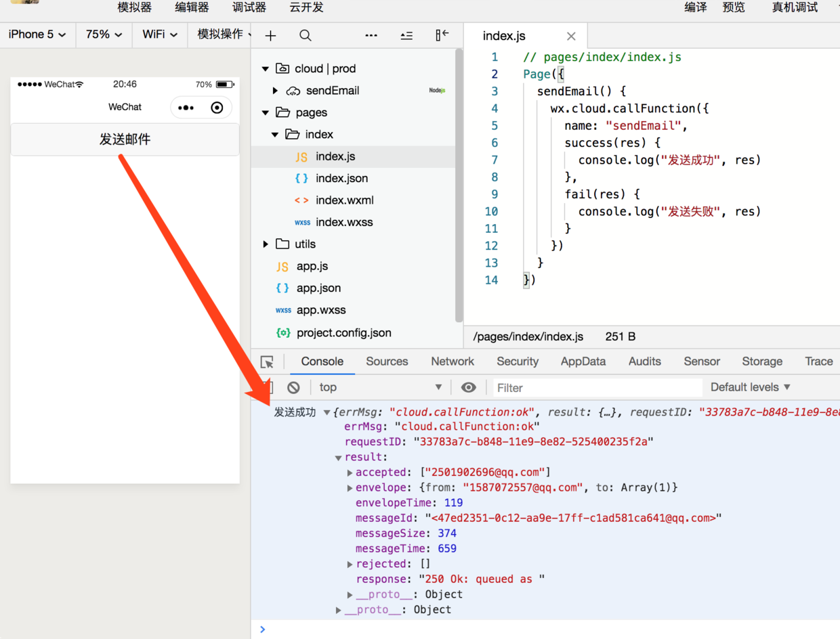
Task: Switch to the AppData tab
Action: coord(583,361)
